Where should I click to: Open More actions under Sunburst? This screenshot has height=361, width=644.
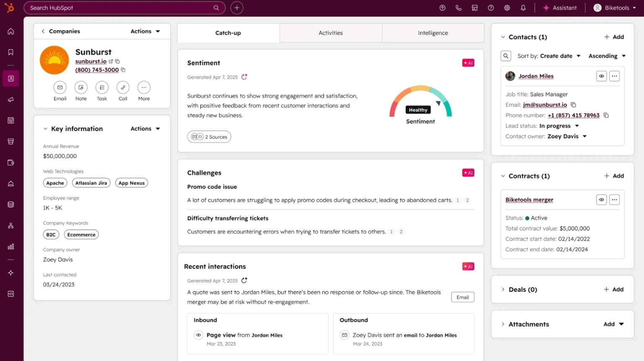144,87
